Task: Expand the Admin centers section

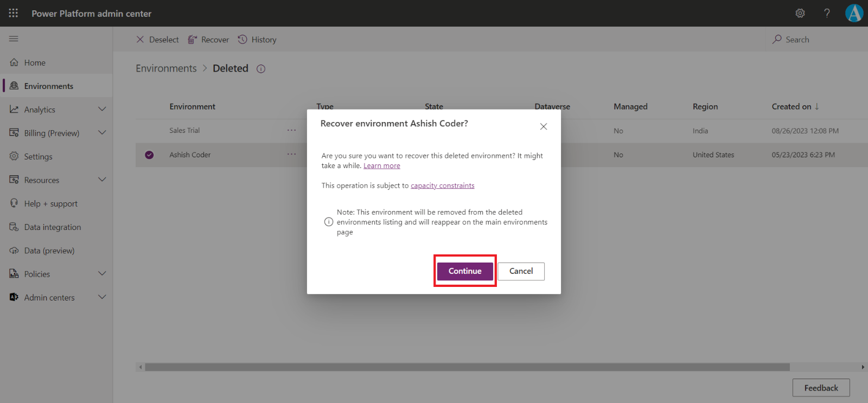Action: (102, 297)
